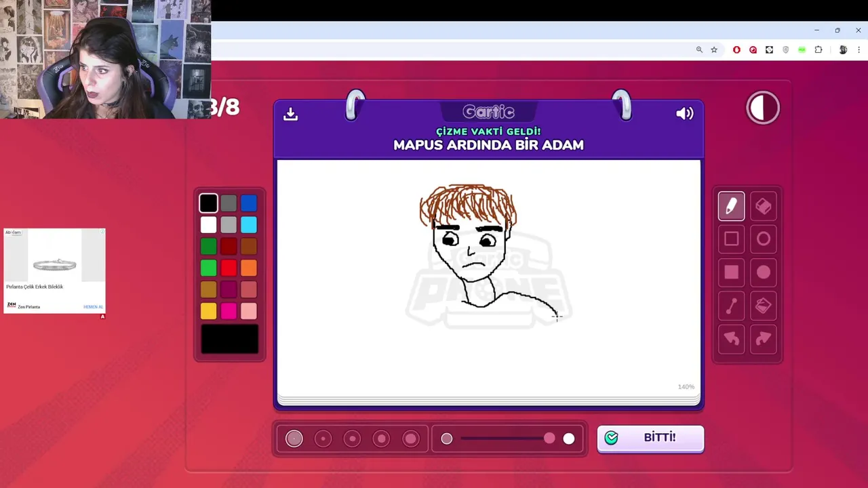Open the browser profile avatar

tap(843, 49)
